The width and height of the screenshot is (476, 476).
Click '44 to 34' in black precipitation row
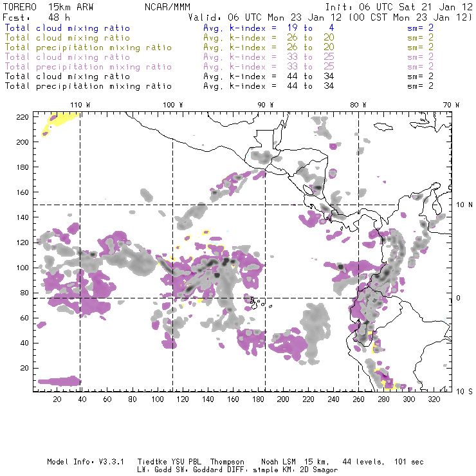311,86
